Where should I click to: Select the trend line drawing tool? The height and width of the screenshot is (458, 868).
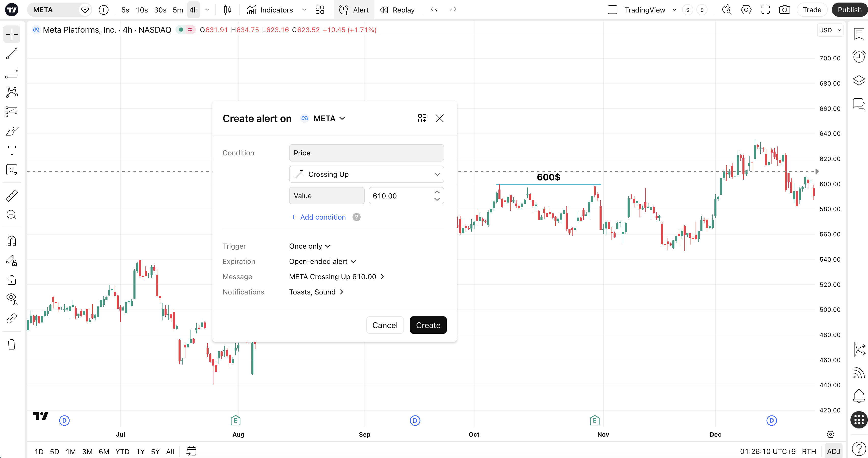pyautogui.click(x=12, y=53)
